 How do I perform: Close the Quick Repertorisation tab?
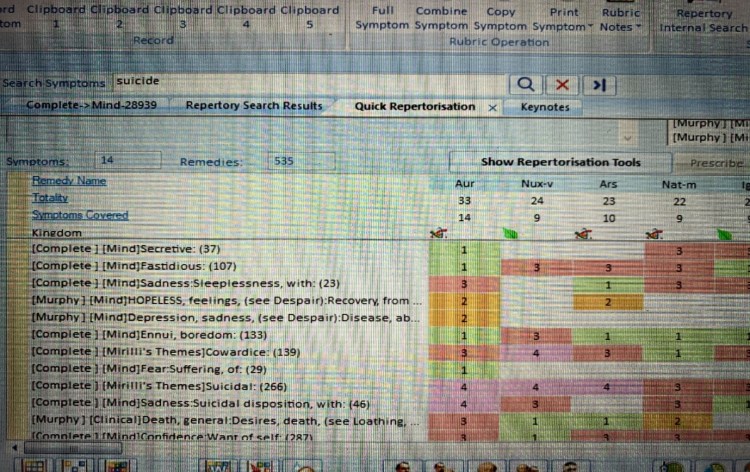(x=492, y=107)
